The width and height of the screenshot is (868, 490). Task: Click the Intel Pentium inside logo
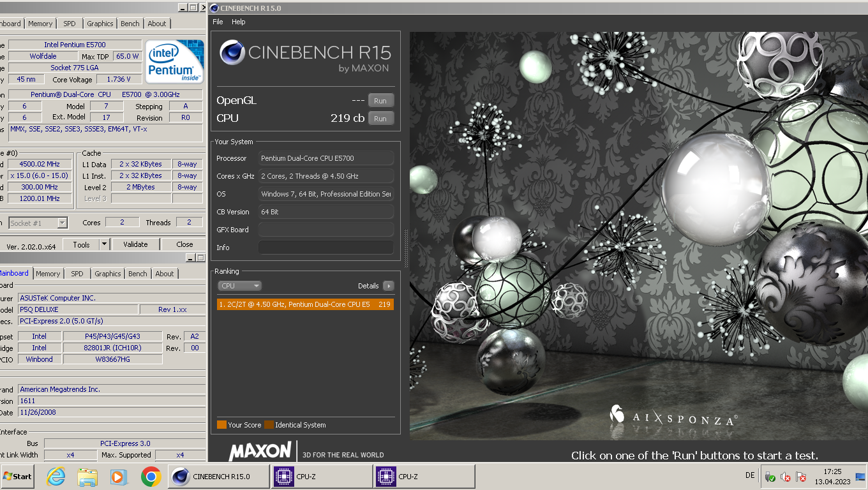click(174, 61)
